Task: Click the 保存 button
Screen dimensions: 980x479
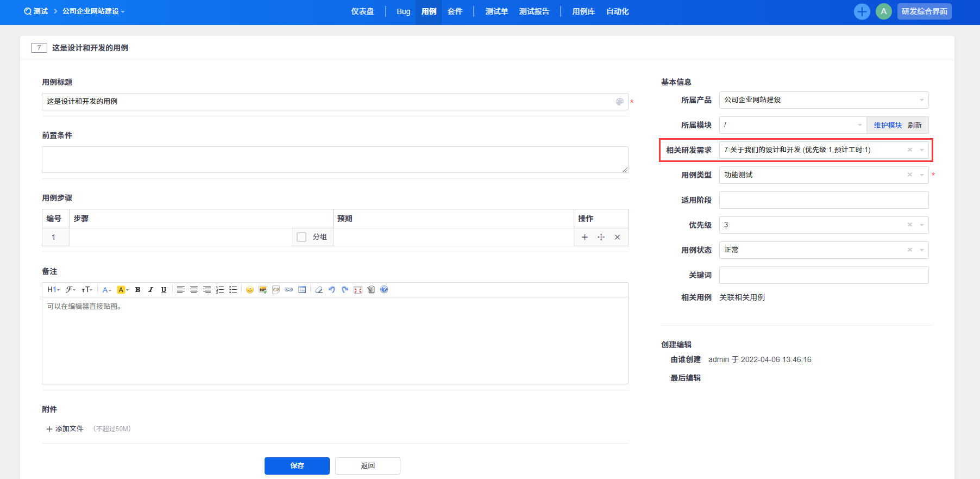Action: pos(297,466)
